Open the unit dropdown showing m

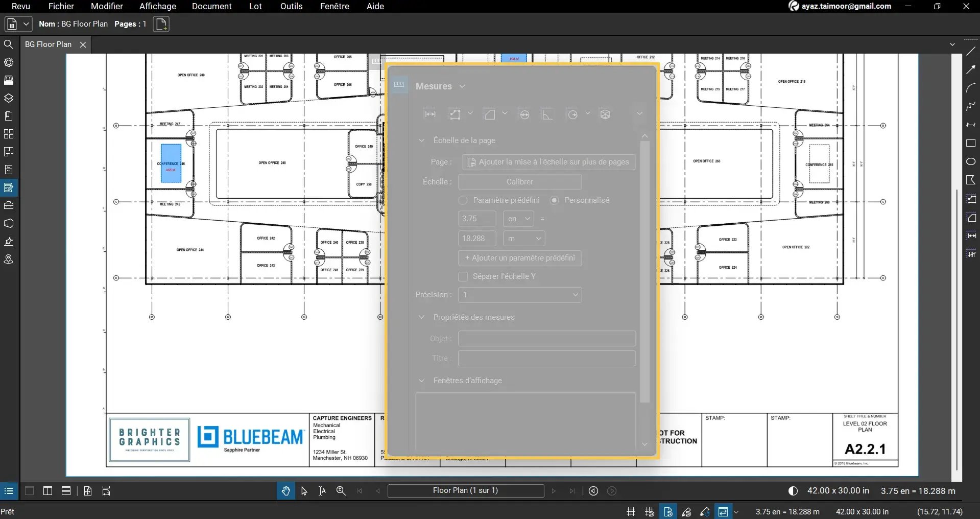click(x=524, y=238)
